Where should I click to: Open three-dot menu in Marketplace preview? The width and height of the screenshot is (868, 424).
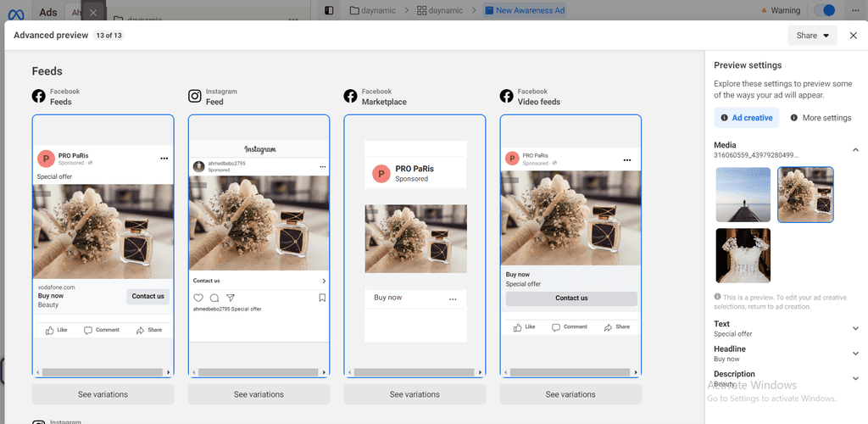click(x=453, y=298)
